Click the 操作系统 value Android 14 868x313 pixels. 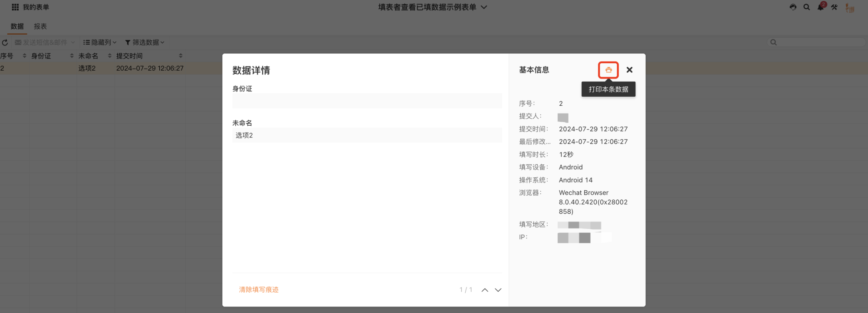click(x=575, y=180)
